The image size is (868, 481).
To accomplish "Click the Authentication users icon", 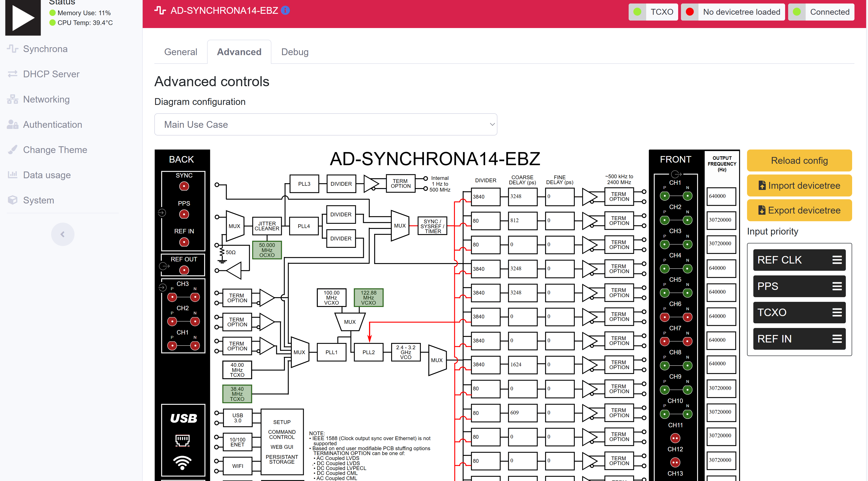I will pyautogui.click(x=13, y=125).
